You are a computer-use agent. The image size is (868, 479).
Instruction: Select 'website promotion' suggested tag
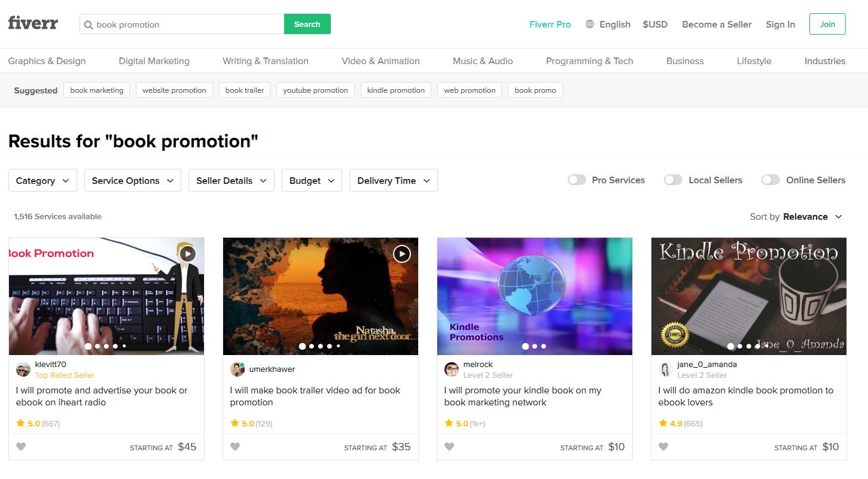click(174, 90)
